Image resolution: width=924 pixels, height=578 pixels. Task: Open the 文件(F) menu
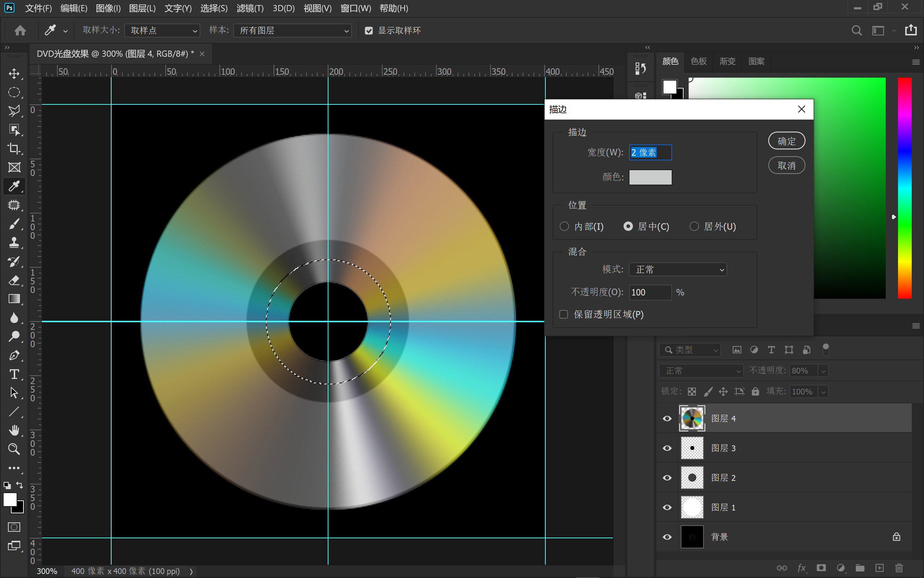tap(38, 8)
